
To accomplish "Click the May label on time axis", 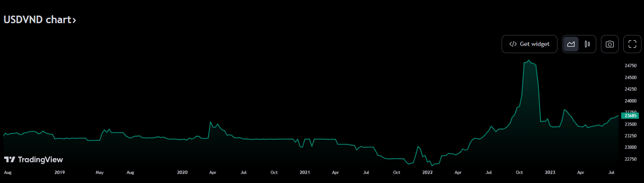I will tap(99, 172).
